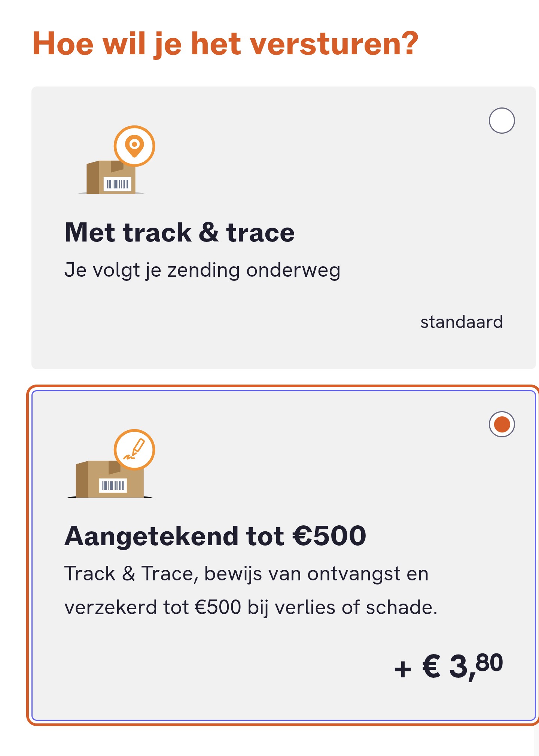Click the "standaard" price label

(462, 322)
